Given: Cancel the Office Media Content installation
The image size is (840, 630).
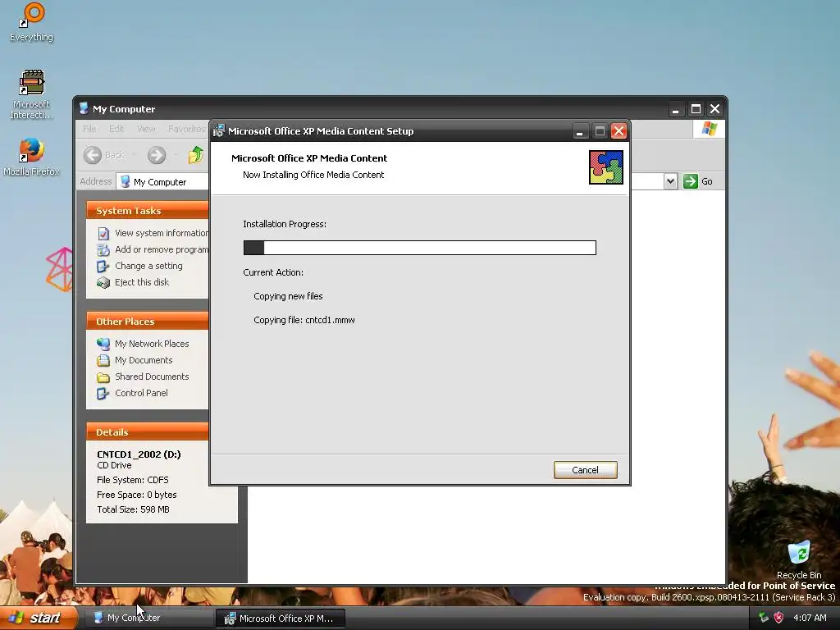Looking at the screenshot, I should point(585,470).
